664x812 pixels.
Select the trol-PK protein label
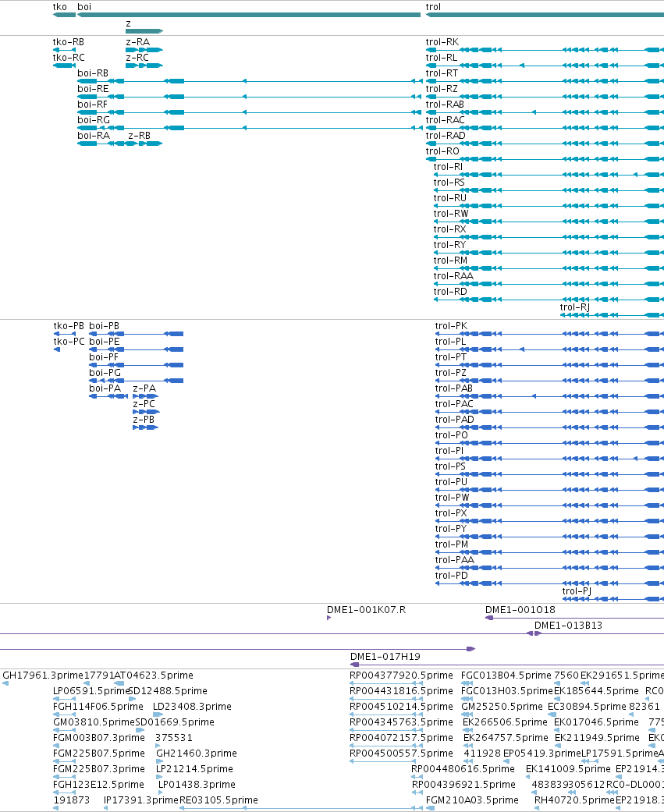pyautogui.click(x=451, y=326)
